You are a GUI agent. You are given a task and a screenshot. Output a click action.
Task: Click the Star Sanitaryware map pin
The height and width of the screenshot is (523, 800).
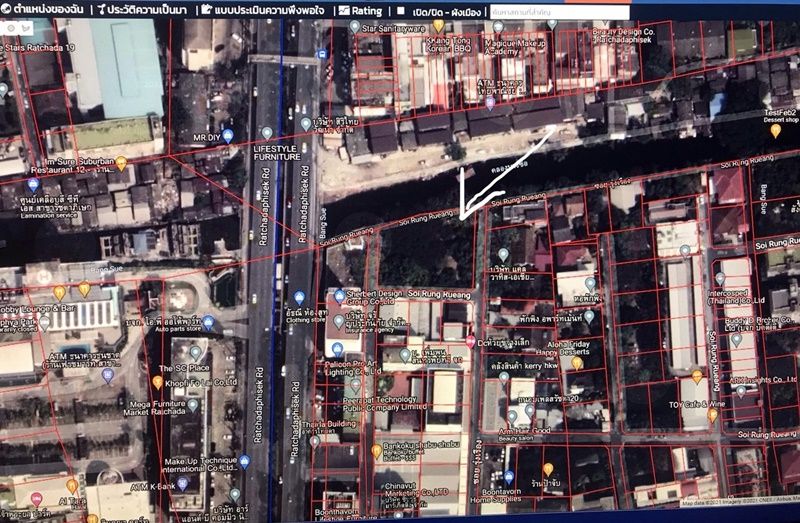354,26
